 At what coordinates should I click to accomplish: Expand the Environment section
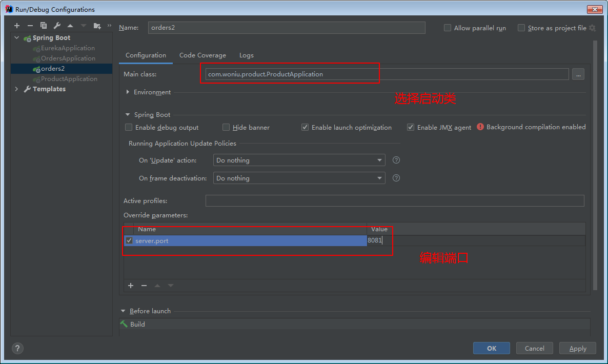click(128, 92)
